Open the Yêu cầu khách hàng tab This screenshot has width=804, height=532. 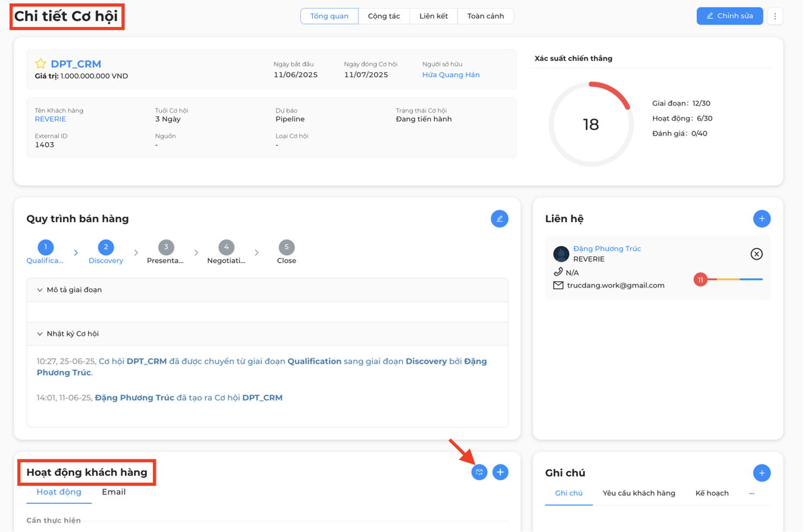(x=639, y=494)
